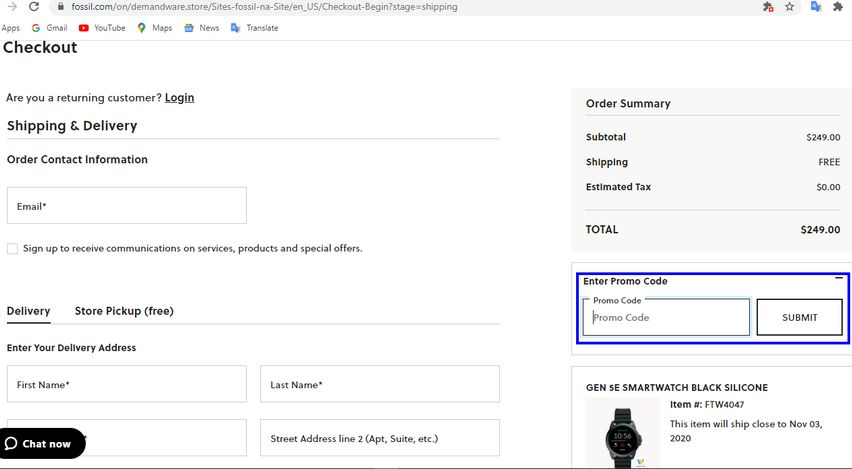Click the Shipping FREE value
The image size is (852, 469).
click(x=829, y=162)
